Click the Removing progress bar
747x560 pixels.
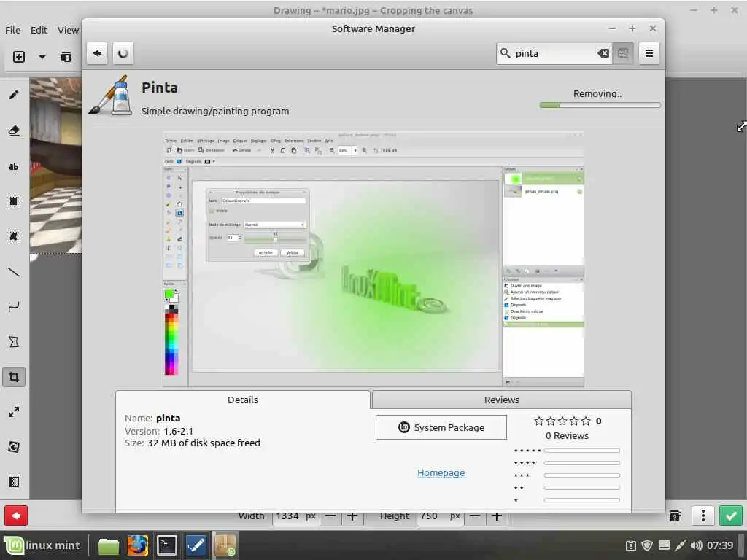[x=600, y=105]
